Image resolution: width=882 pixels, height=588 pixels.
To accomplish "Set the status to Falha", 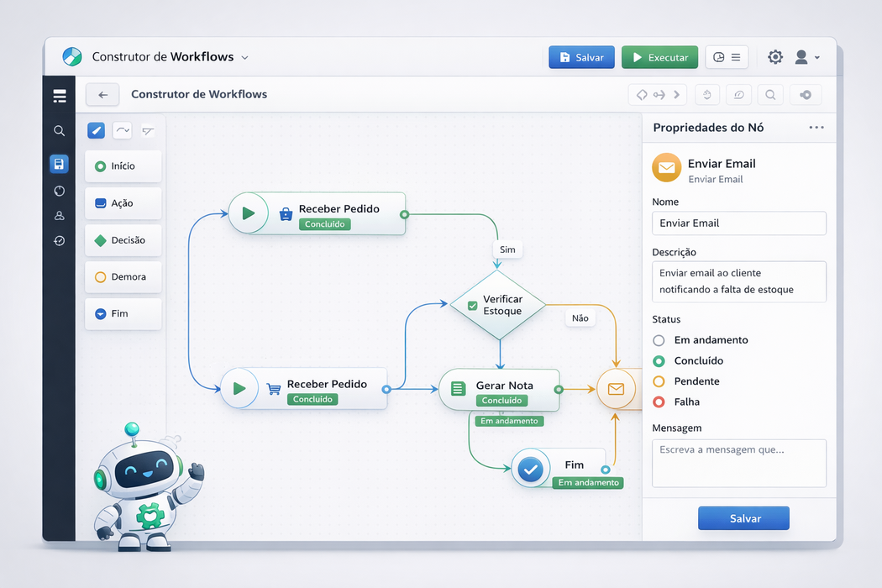I will pos(659,402).
